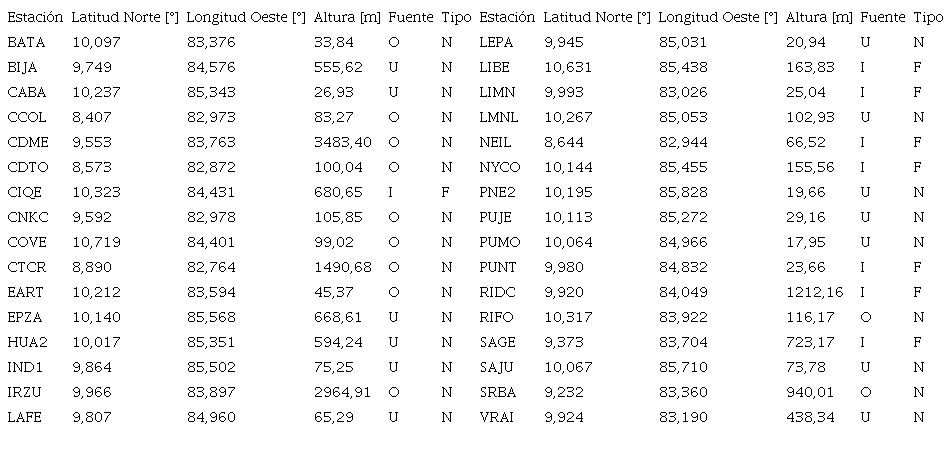This screenshot has height=467, width=952.
Task: Click the HUA2 station name
Action: coord(27,342)
